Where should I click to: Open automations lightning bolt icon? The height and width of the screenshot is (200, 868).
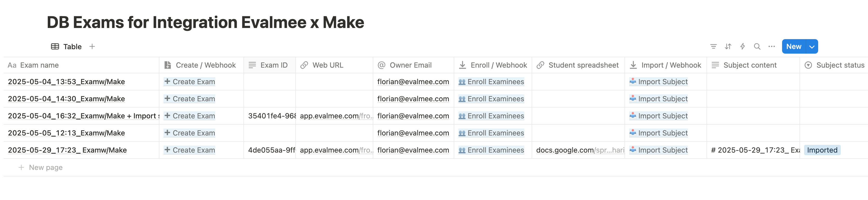[742, 46]
